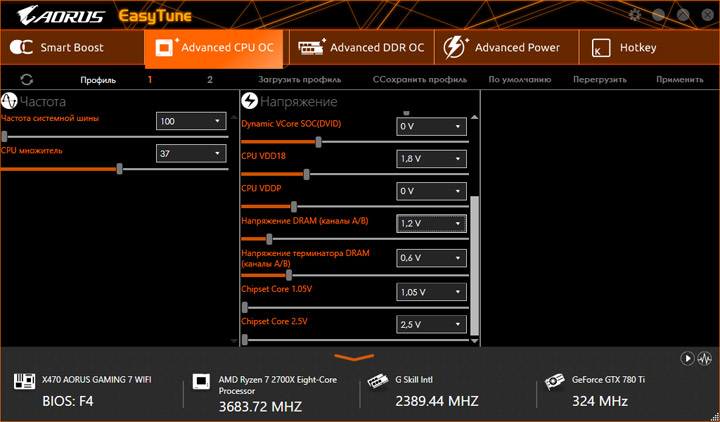Click the CPU множитель slider handle
Image resolution: width=720 pixels, height=422 pixels.
click(x=119, y=169)
